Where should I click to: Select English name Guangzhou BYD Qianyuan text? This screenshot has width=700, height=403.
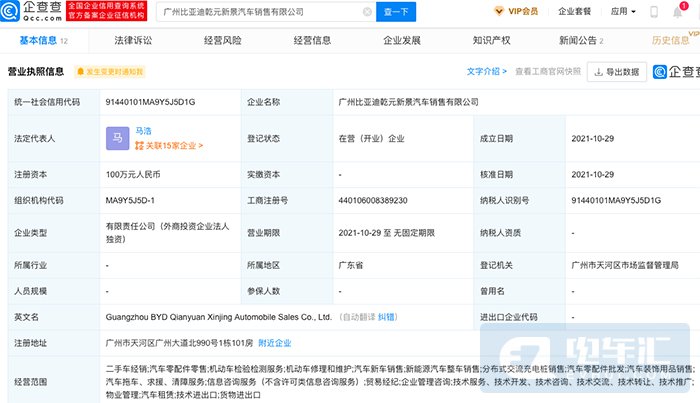coord(219,317)
